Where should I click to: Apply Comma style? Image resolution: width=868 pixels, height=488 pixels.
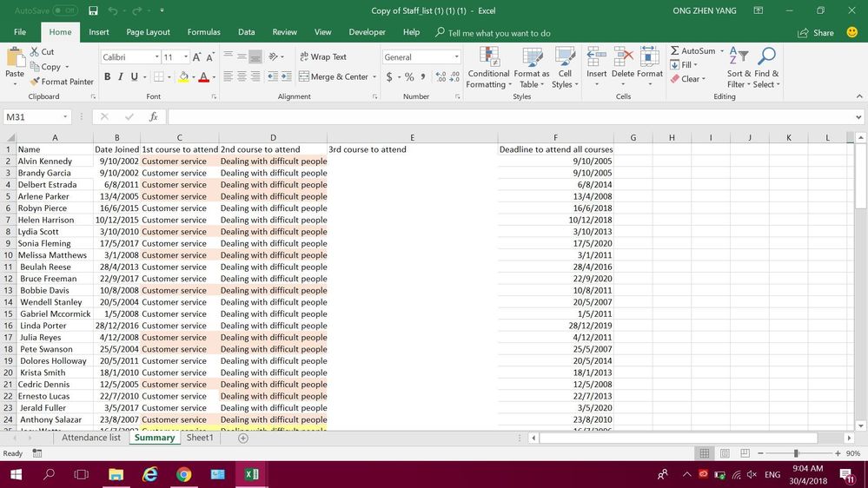click(423, 77)
